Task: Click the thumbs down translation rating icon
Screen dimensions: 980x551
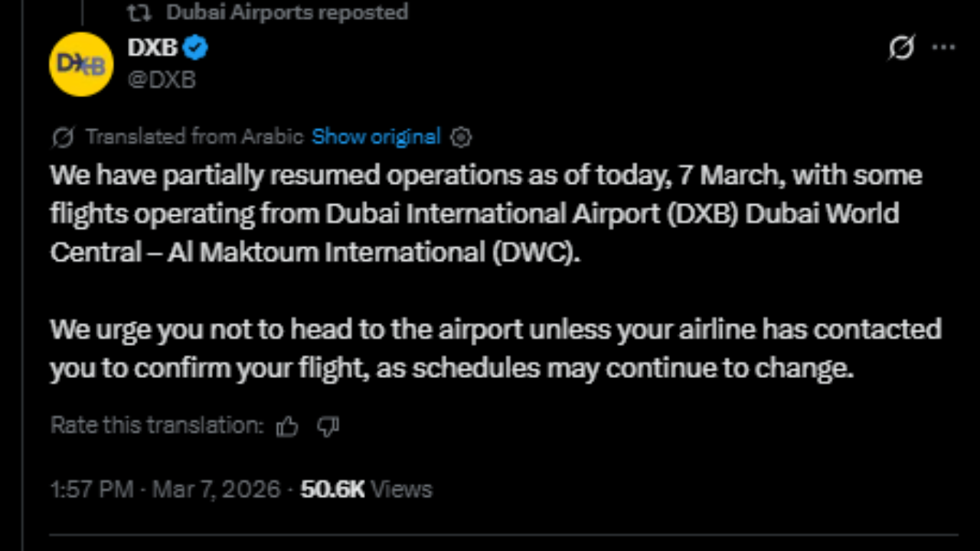Action: [x=328, y=426]
